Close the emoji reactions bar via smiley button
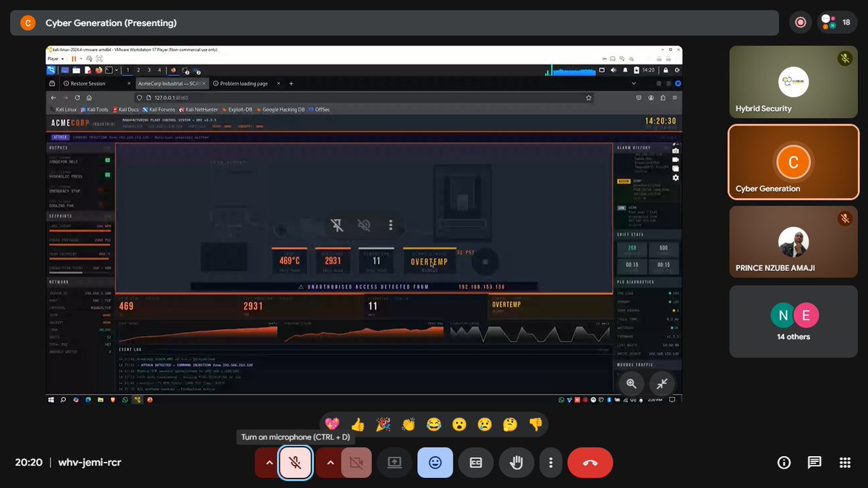Screen dimensions: 868x488 tap(435, 463)
